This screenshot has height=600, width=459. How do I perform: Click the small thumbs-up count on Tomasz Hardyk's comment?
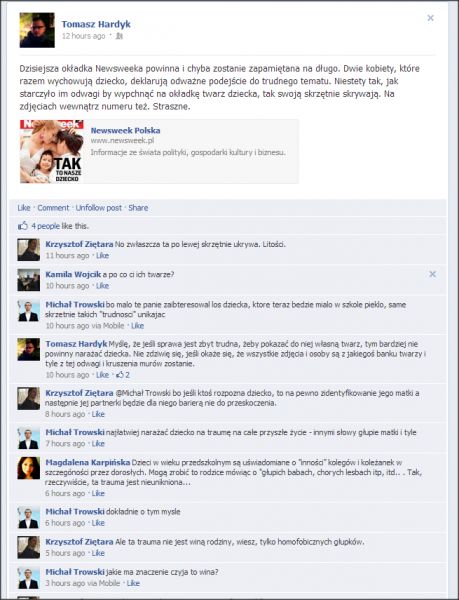point(123,375)
